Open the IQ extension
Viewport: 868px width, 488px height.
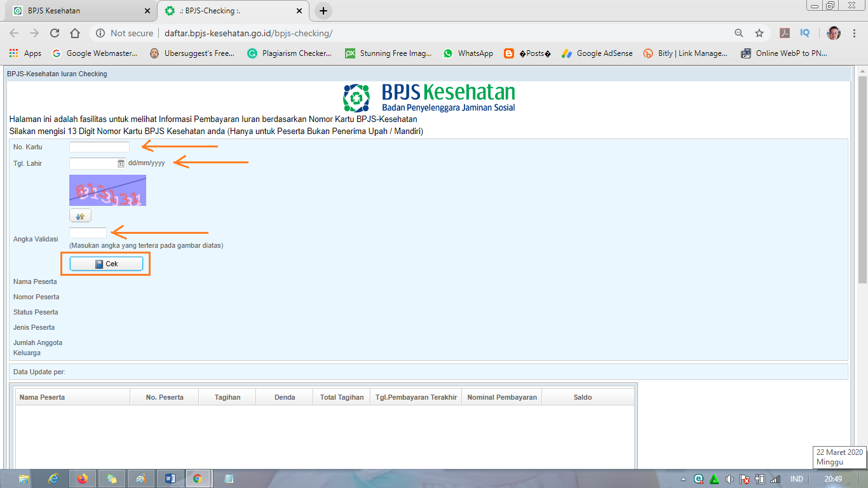click(x=805, y=33)
